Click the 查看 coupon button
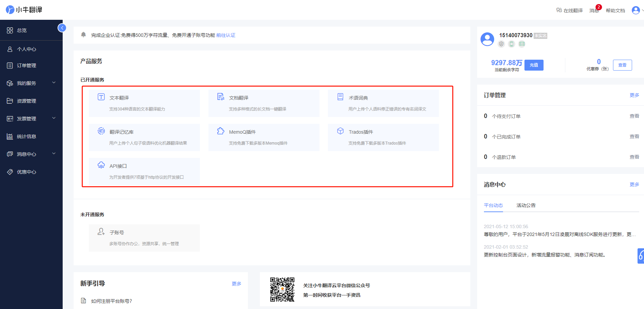This screenshot has width=644, height=309. tap(622, 65)
